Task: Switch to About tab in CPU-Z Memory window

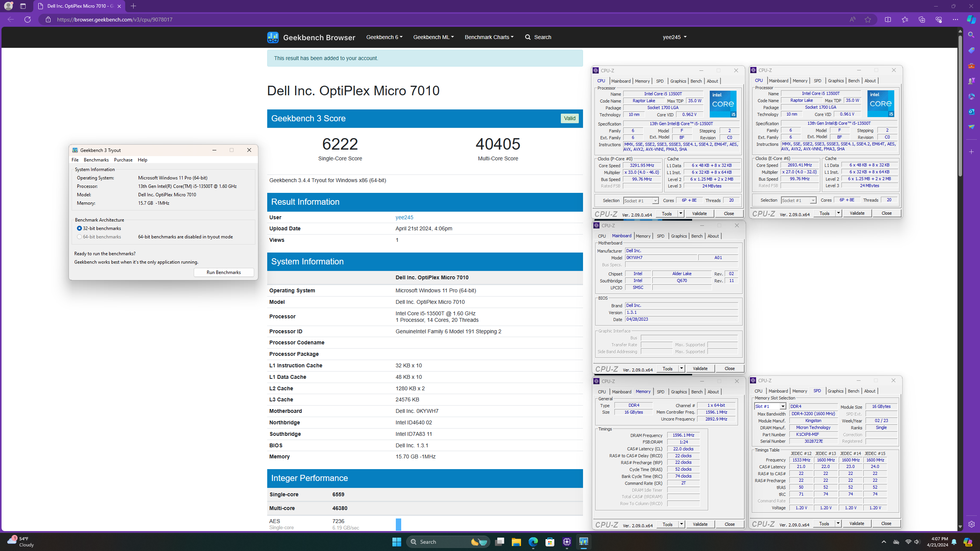Action: (x=713, y=392)
